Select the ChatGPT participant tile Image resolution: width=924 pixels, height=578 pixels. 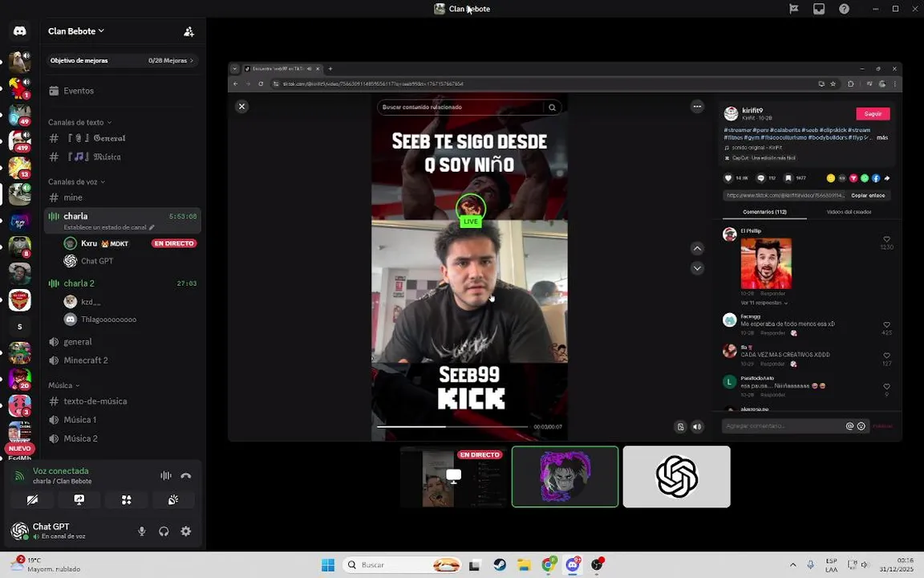[676, 477]
